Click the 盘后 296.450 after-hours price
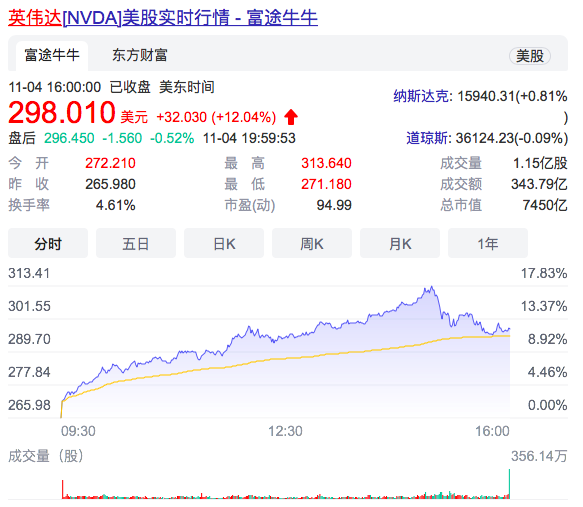 click(x=69, y=138)
